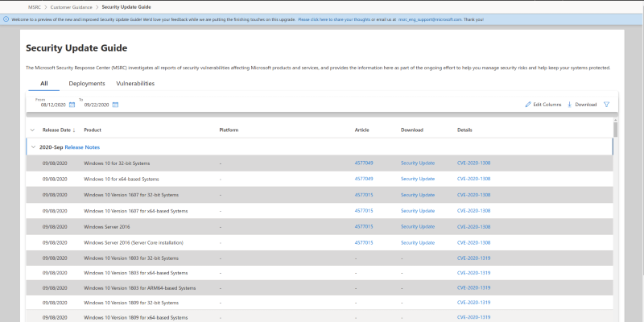644x322 pixels.
Task: Open article 4577015 for Windows Server 2016 row
Action: click(364, 227)
